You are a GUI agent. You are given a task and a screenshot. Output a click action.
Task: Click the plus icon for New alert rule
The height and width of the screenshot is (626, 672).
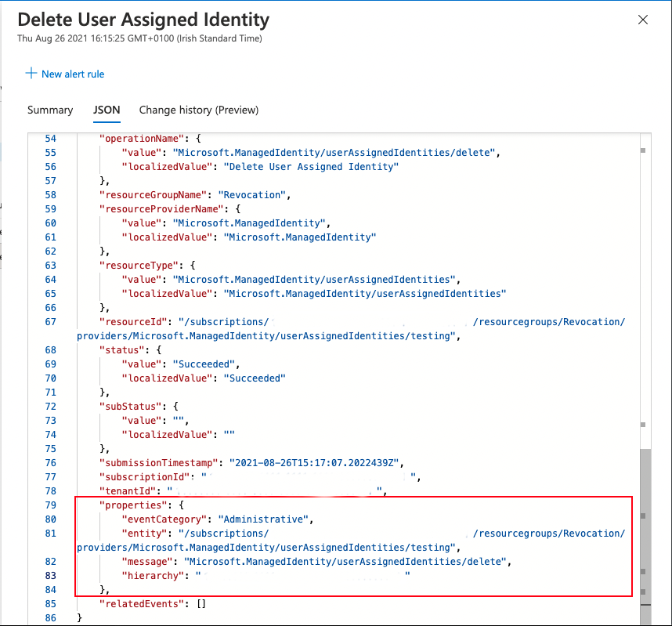31,74
